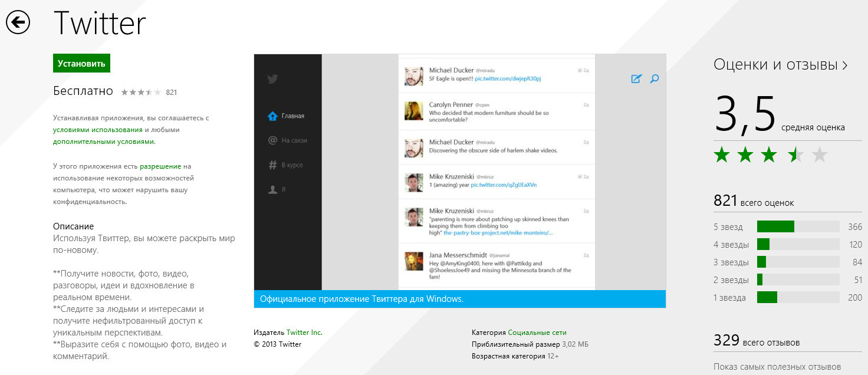Viewport: 868px width, 375px height.
Task: Click the hashtag icon for В курсе
Action: pos(272,165)
